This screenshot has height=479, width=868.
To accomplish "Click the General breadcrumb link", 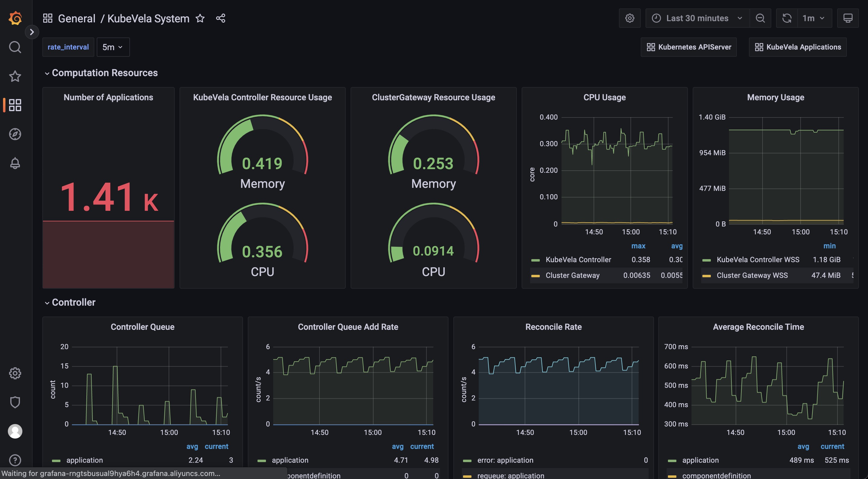I will [76, 18].
